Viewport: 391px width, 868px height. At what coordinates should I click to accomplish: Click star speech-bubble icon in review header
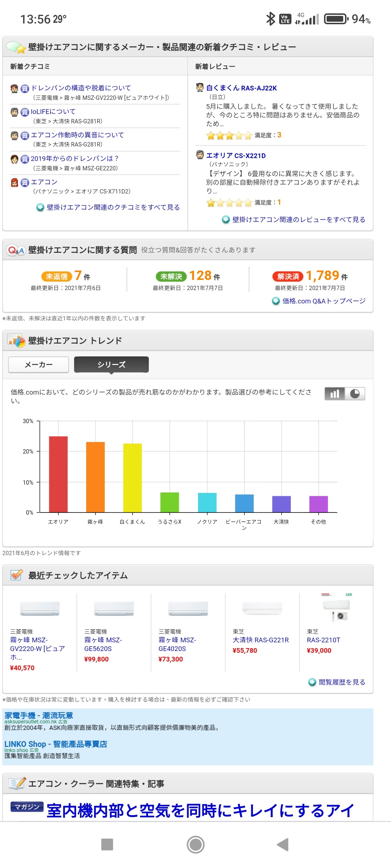(x=16, y=47)
